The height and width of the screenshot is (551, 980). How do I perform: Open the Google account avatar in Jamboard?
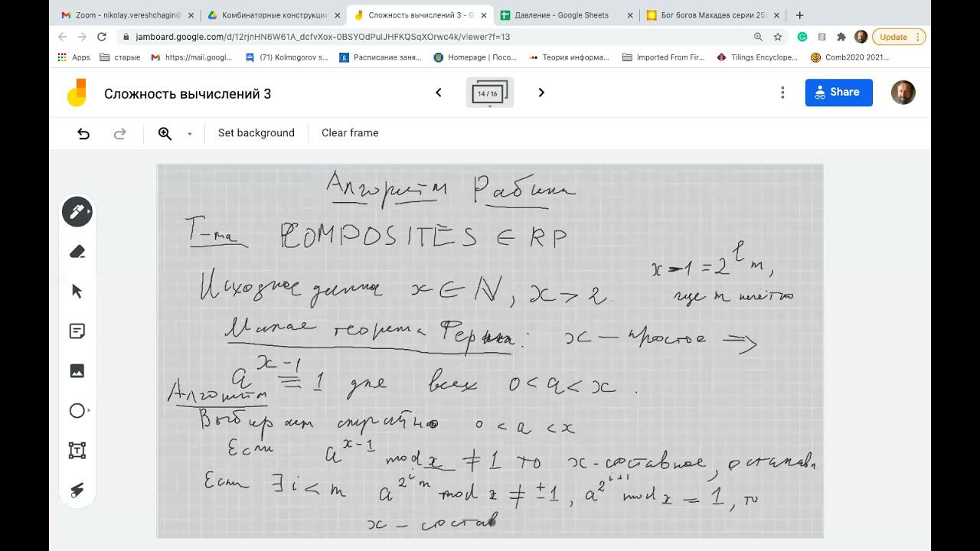pyautogui.click(x=903, y=93)
